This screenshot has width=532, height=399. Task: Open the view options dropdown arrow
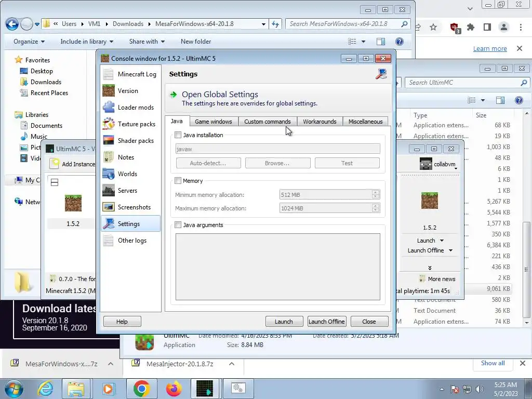[363, 42]
